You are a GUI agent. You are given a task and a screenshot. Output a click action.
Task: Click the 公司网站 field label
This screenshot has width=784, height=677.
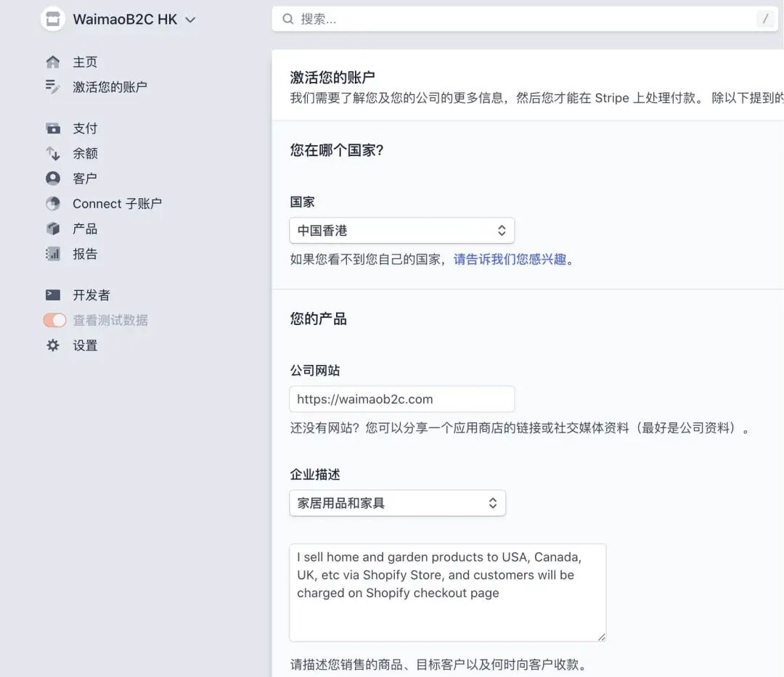(315, 371)
